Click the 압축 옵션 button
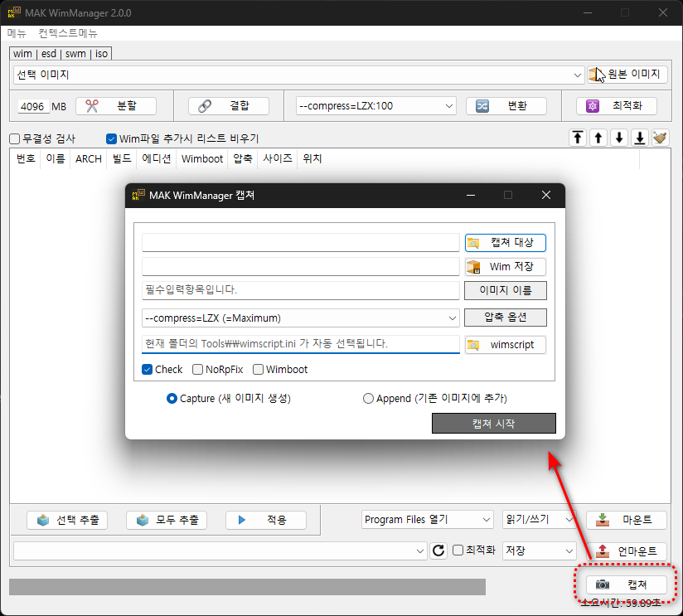The height and width of the screenshot is (616, 683). 506,318
